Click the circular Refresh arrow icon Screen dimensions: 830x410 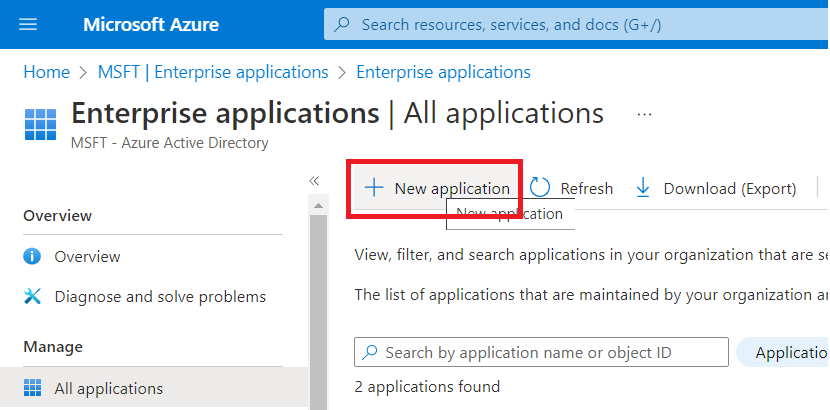[540, 188]
